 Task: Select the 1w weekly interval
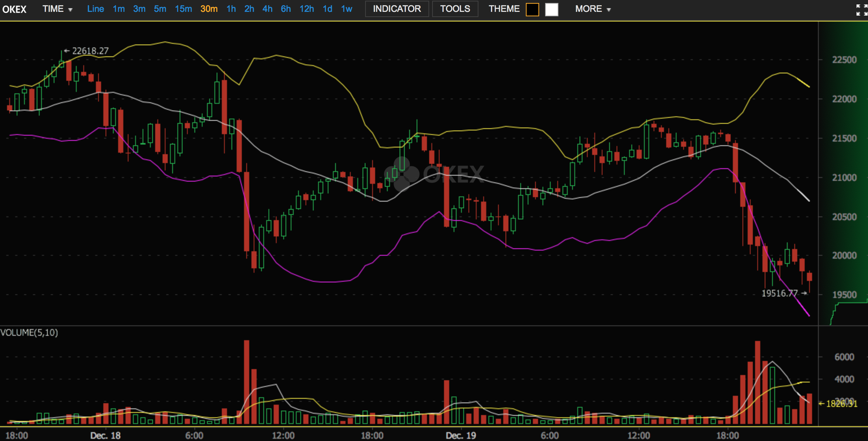pos(347,9)
